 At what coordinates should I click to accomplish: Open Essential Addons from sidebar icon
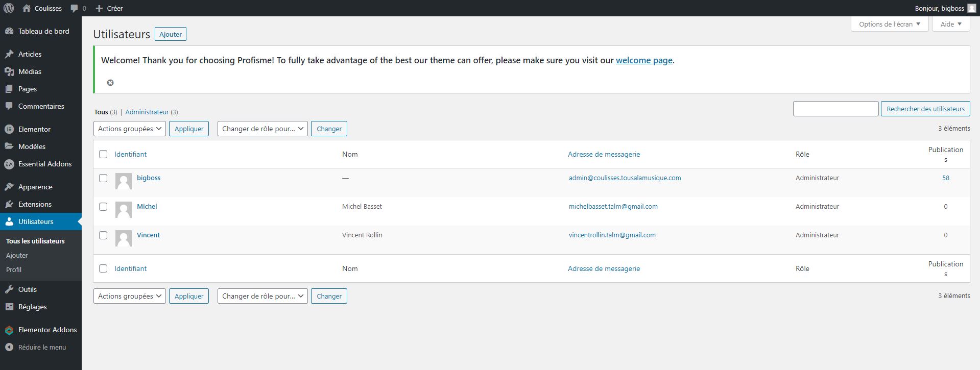tap(9, 164)
